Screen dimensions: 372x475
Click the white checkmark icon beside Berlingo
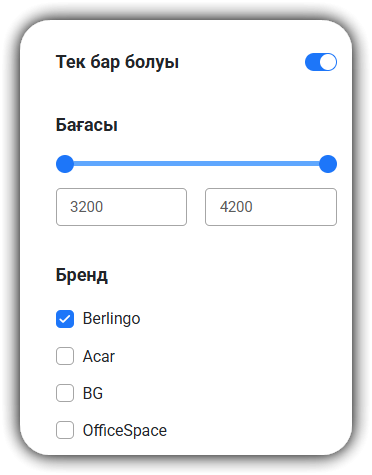tap(65, 319)
